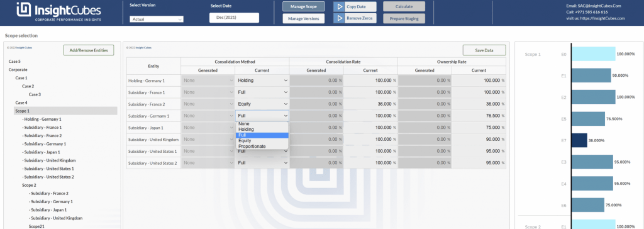Open the Select Version dropdown showing Actual
Image resolution: width=644 pixels, height=229 pixels.
tap(157, 19)
